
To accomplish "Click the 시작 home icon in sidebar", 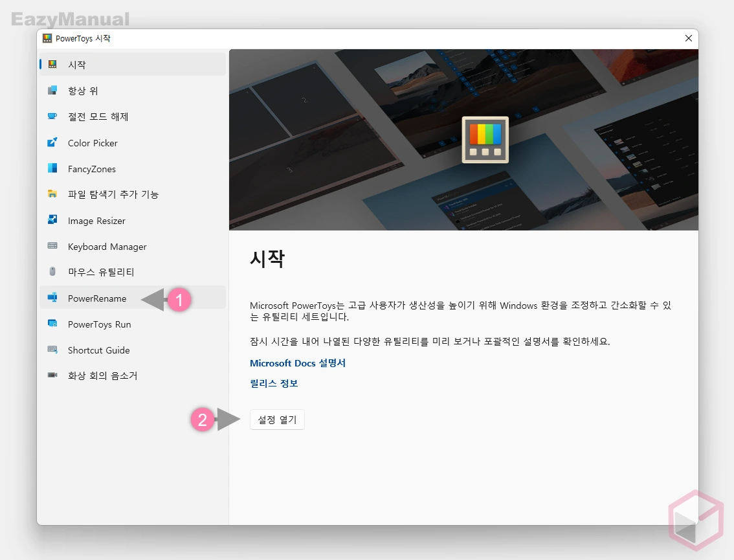I will click(x=52, y=64).
